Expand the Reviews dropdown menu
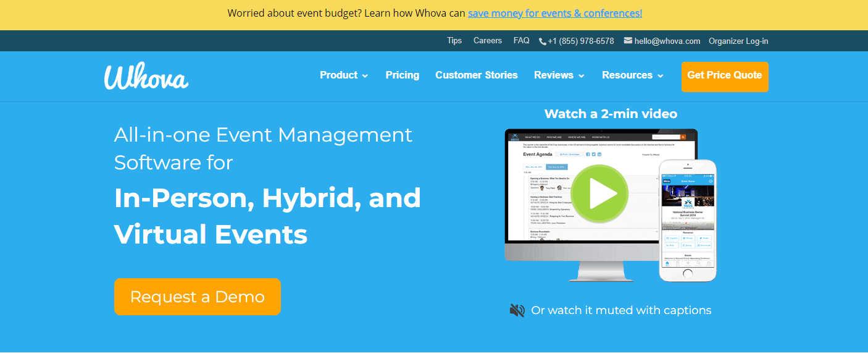This screenshot has height=353, width=868. point(559,75)
